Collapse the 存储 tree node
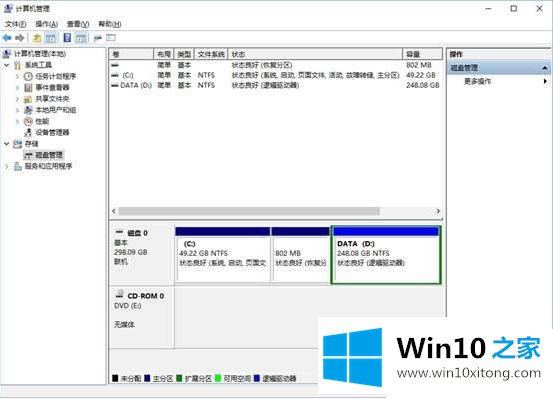553x399 pixels. click(6, 144)
